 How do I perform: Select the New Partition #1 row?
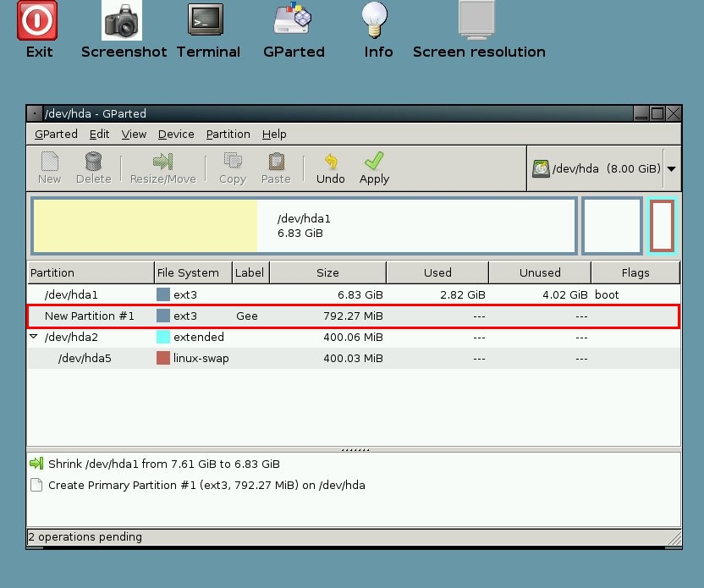(354, 316)
